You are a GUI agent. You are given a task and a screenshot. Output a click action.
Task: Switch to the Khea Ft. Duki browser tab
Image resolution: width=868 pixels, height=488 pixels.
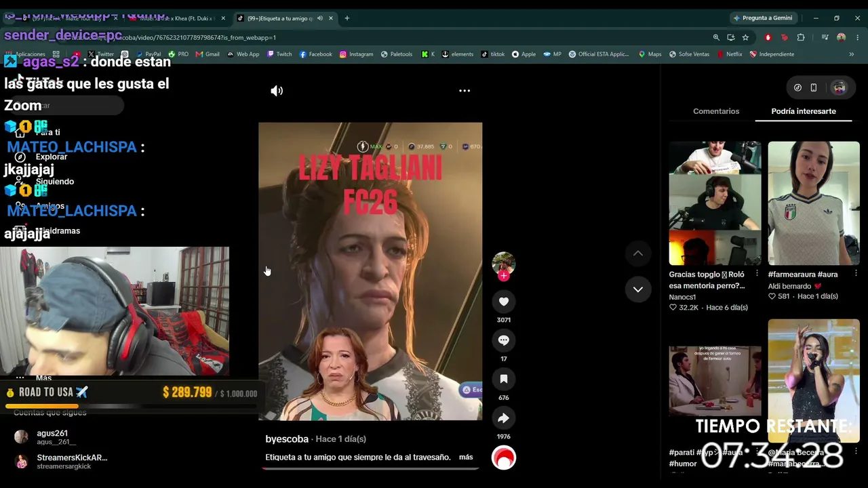[x=179, y=18]
